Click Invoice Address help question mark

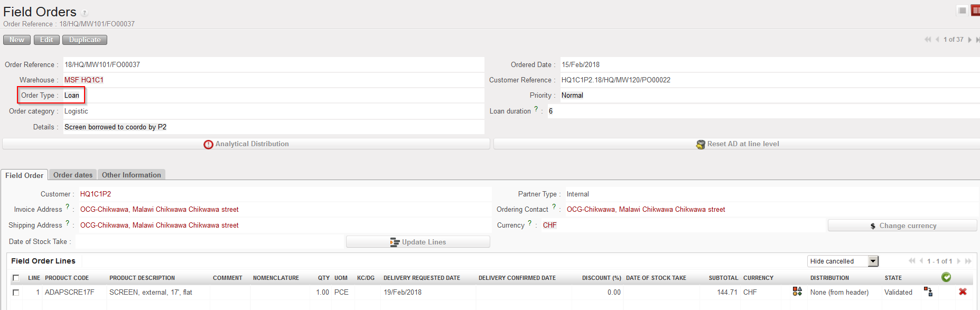click(x=67, y=207)
